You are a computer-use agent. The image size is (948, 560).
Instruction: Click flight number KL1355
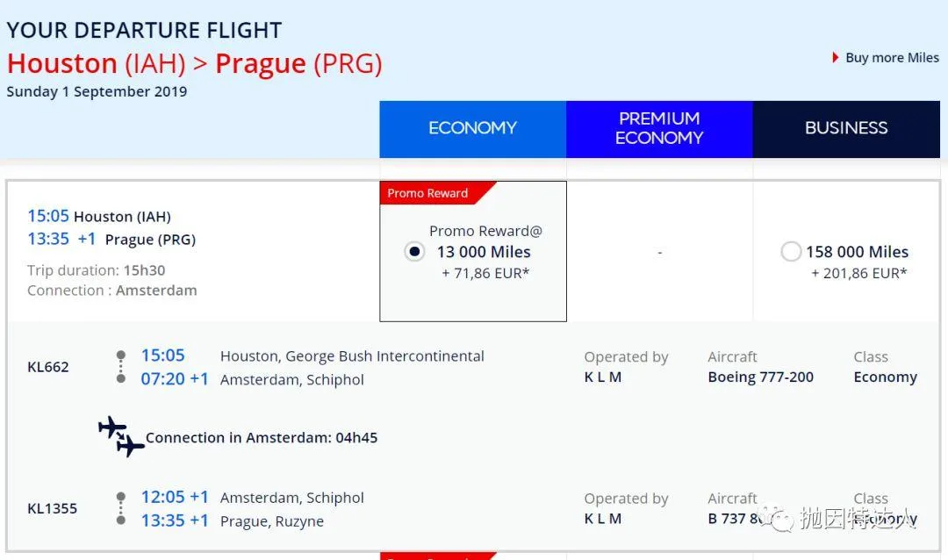click(53, 508)
